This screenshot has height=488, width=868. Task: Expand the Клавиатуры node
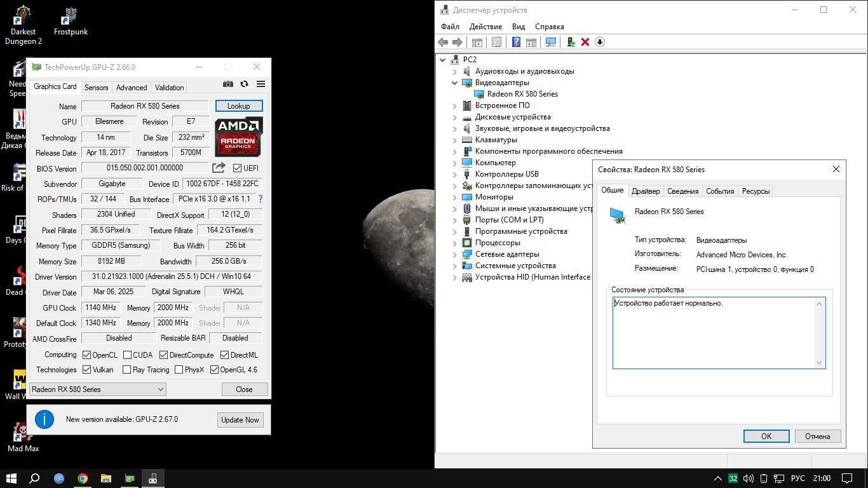point(455,140)
